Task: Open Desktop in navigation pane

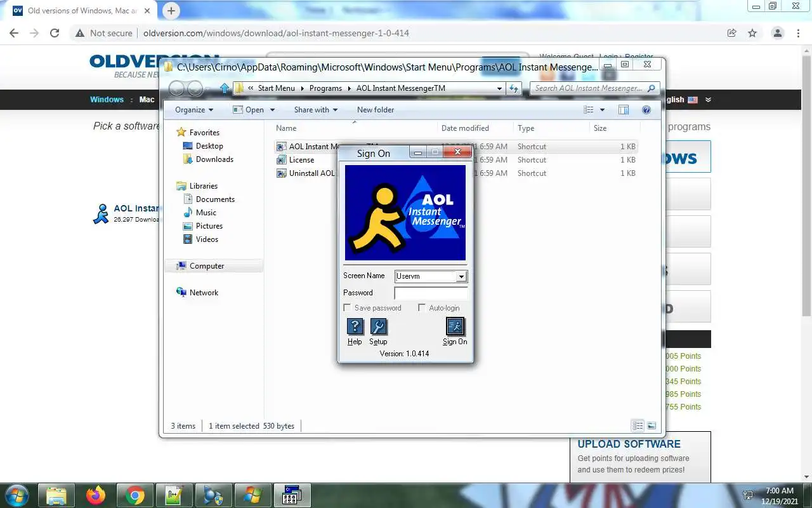Action: 209,146
